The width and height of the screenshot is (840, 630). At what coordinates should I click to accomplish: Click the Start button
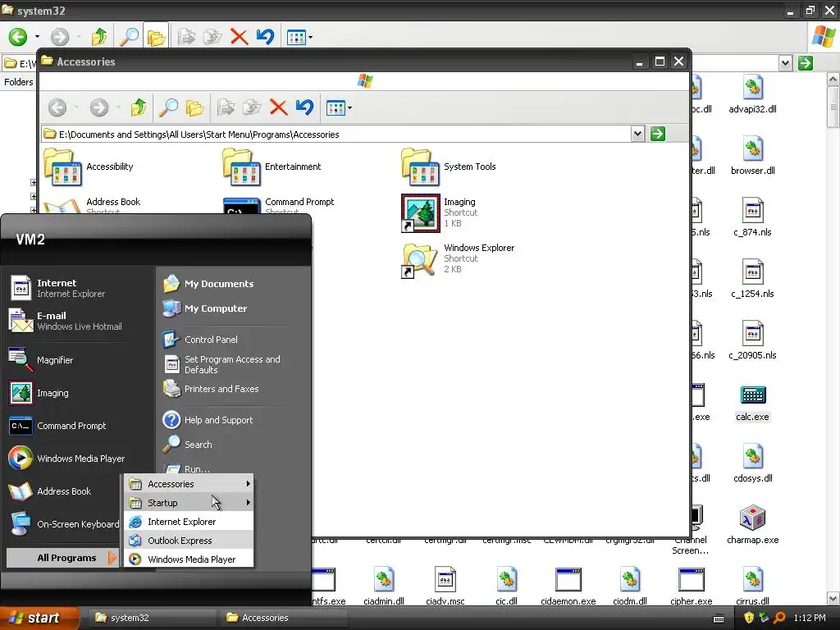pyautogui.click(x=38, y=618)
